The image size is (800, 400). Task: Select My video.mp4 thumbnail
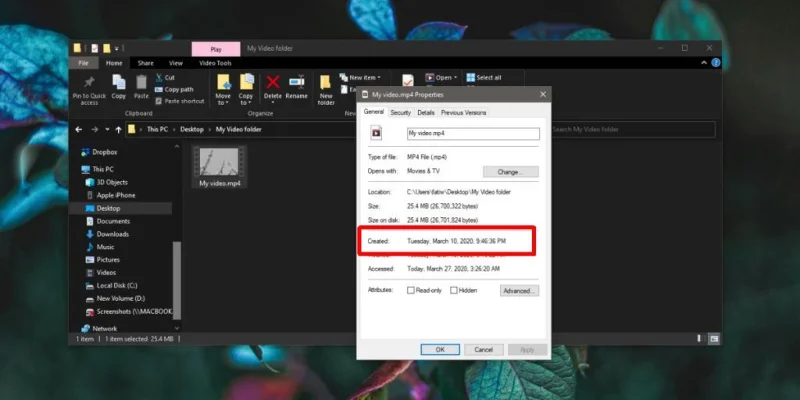(x=219, y=166)
